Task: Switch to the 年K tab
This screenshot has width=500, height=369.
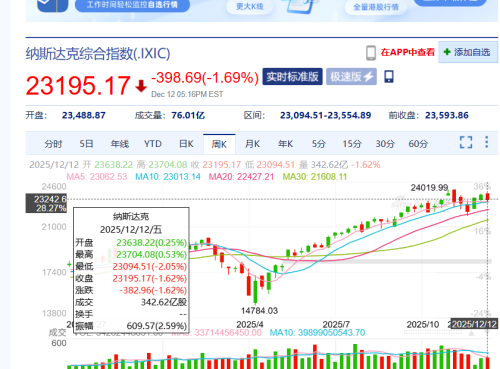Action: coord(286,144)
